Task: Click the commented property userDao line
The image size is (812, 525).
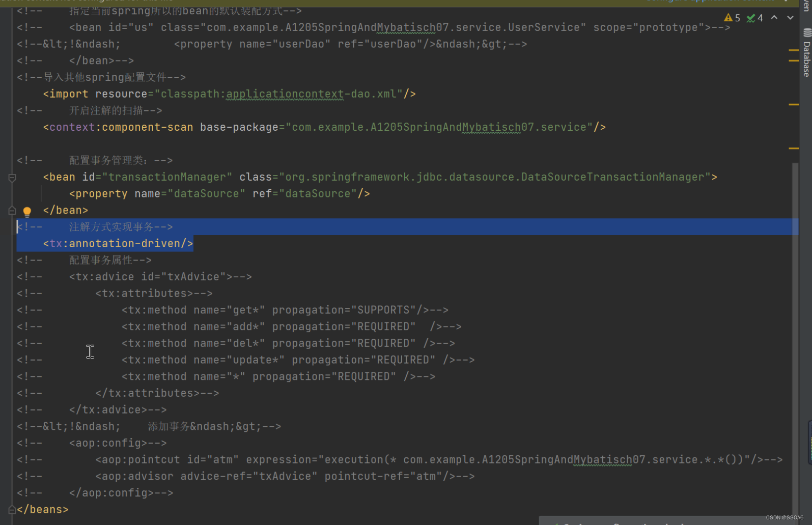Action: 272,44
